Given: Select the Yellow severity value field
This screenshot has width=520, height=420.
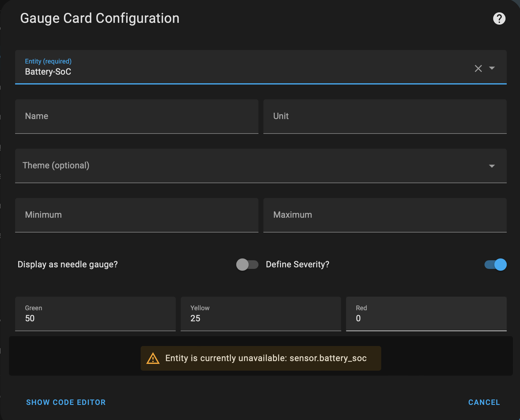Looking at the screenshot, I should [261, 318].
